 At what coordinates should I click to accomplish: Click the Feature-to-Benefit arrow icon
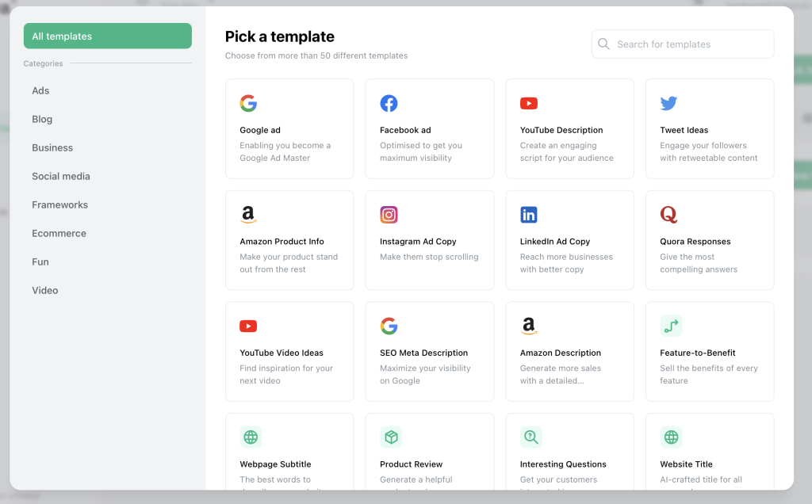point(671,326)
